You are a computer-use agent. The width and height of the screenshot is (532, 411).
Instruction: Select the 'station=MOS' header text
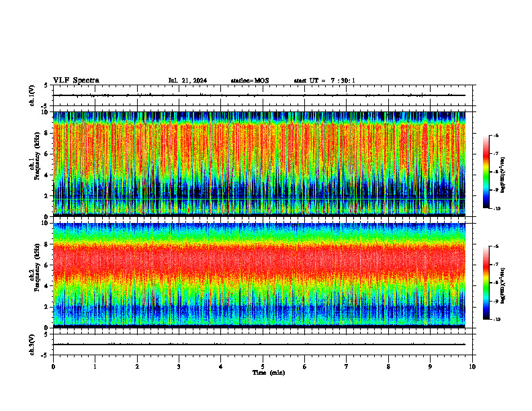pos(250,81)
